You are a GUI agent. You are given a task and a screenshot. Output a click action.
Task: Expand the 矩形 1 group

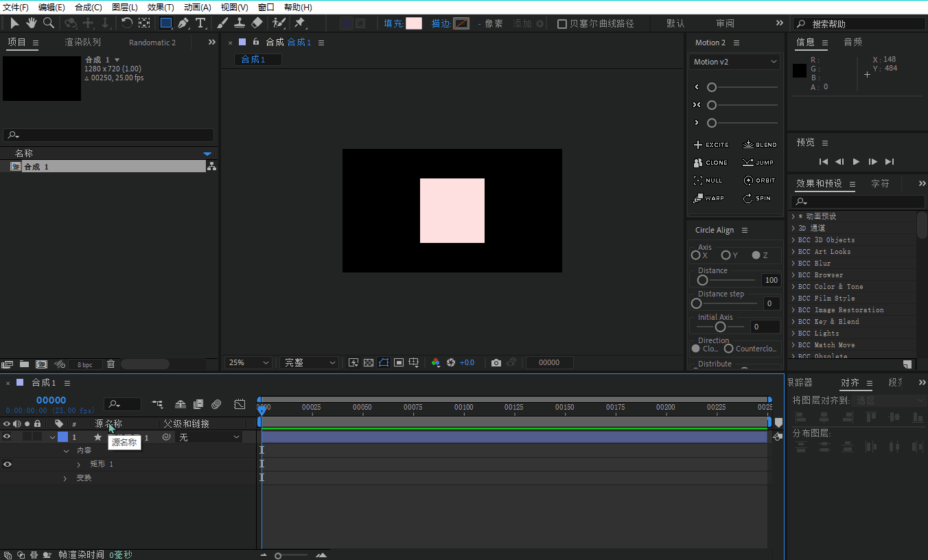click(x=79, y=465)
